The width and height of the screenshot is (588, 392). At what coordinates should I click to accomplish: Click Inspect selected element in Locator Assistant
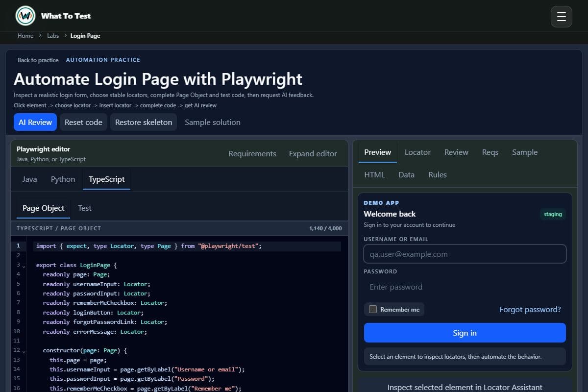(x=465, y=387)
